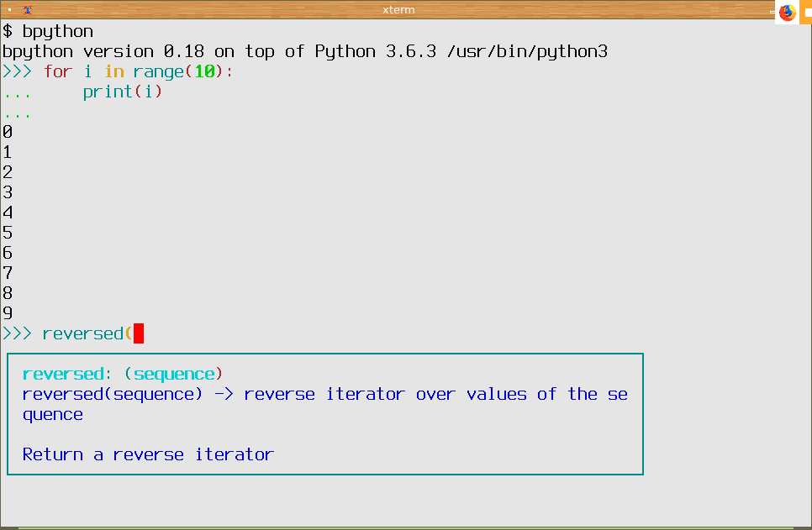This screenshot has height=530, width=812.
Task: Click the red cursor block after 'reversed('
Action: click(138, 333)
